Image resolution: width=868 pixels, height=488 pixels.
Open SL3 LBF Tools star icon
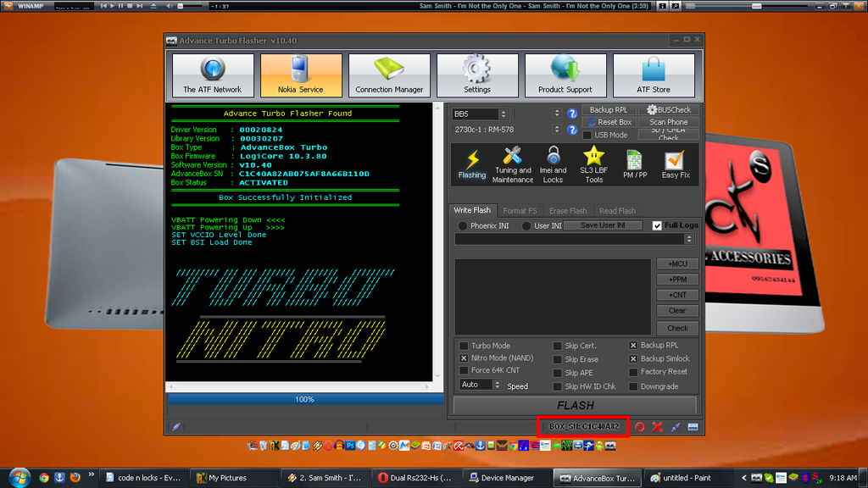593,164
